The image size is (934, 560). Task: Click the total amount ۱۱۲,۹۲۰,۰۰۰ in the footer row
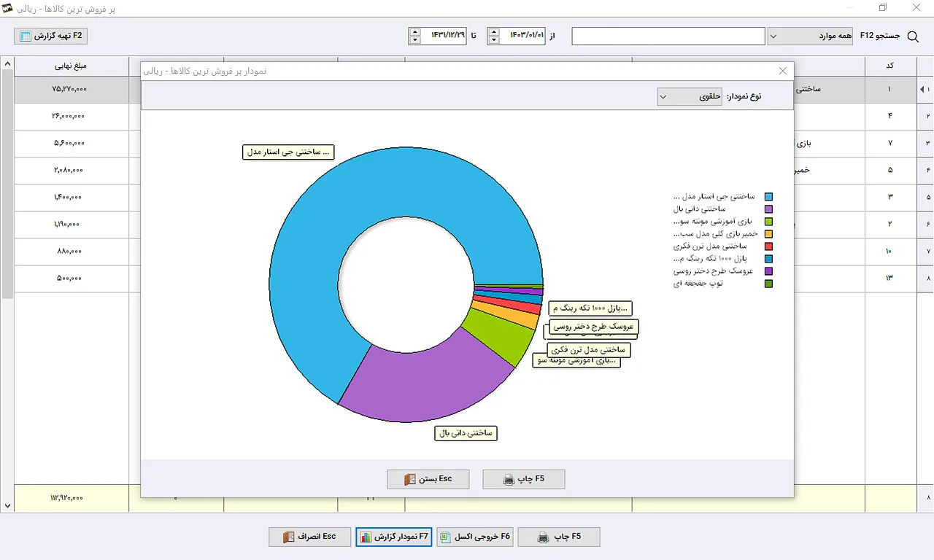click(x=71, y=498)
